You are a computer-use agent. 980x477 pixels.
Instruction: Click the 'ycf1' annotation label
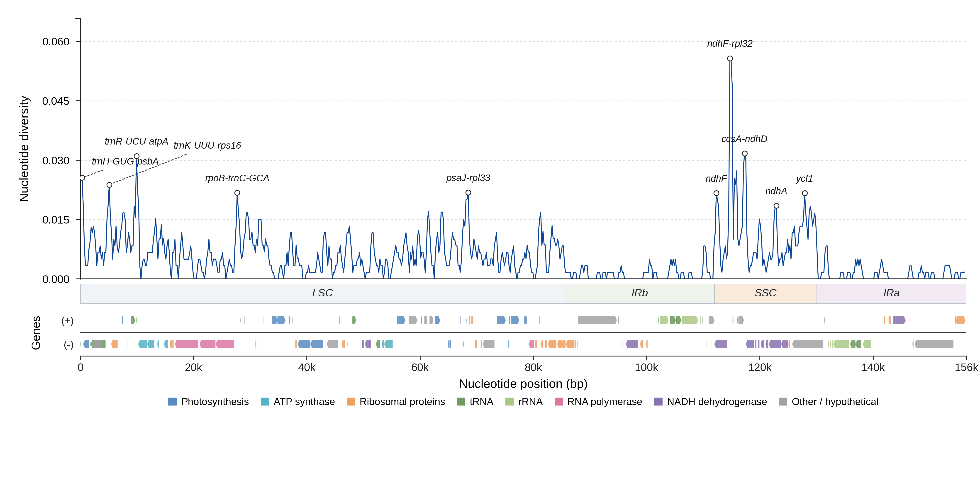coord(804,179)
